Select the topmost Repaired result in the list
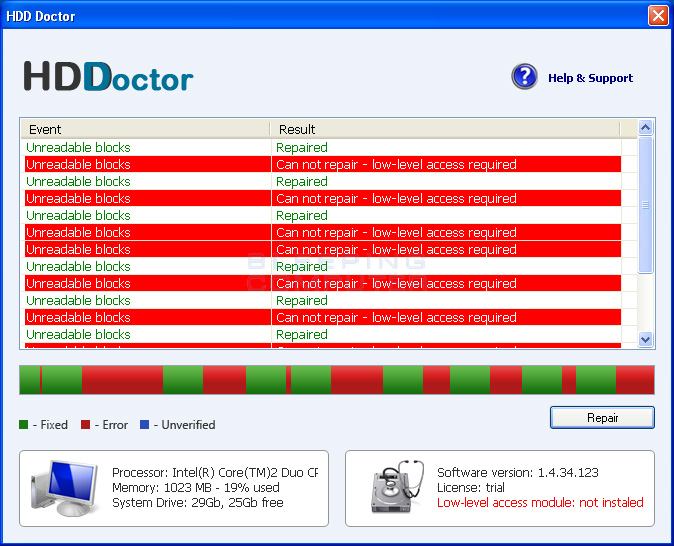This screenshot has width=674, height=546. click(302, 147)
